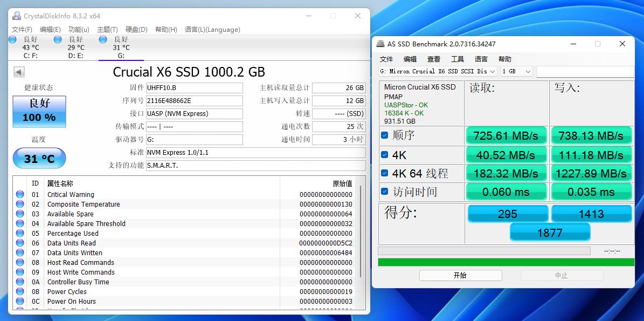644x321 pixels.
Task: Click the green benchmark progress bar
Action: [x=506, y=262]
